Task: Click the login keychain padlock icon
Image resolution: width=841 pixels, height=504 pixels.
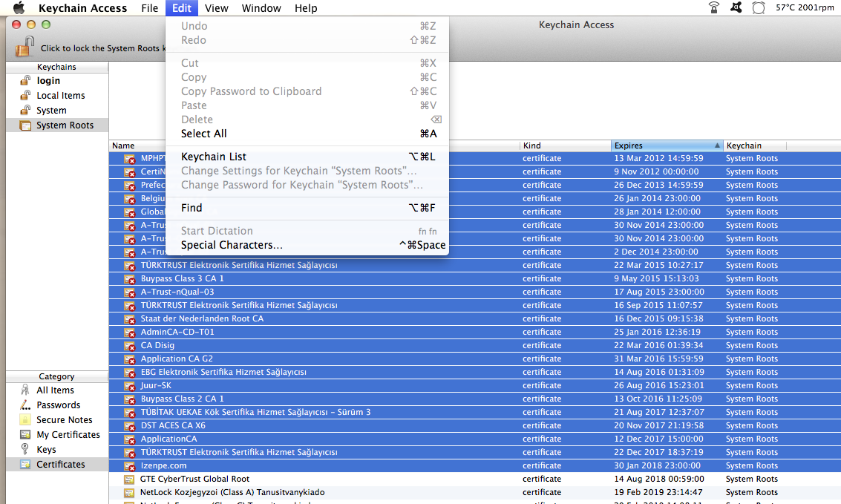Action: (25, 80)
